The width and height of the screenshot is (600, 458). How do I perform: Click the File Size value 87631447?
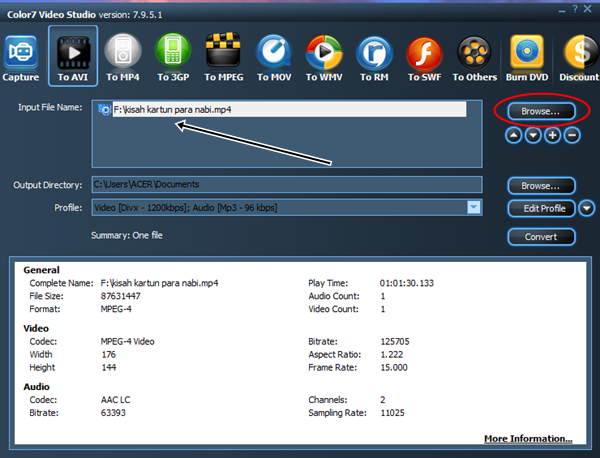(x=121, y=296)
